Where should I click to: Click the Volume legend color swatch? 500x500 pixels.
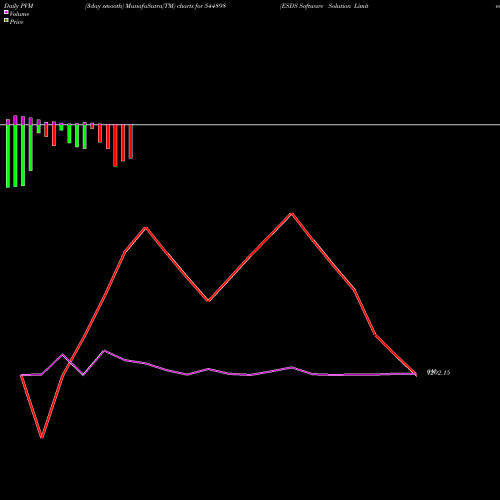(x=6, y=12)
